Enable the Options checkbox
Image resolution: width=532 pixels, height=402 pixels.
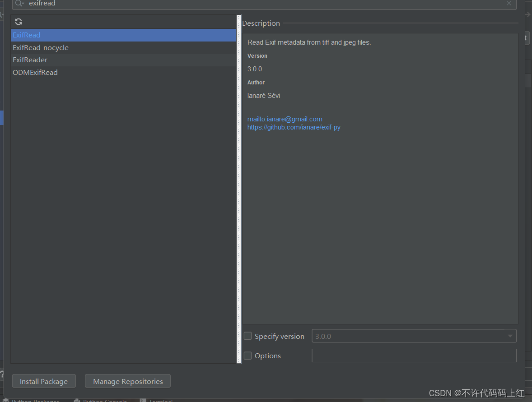click(x=247, y=356)
